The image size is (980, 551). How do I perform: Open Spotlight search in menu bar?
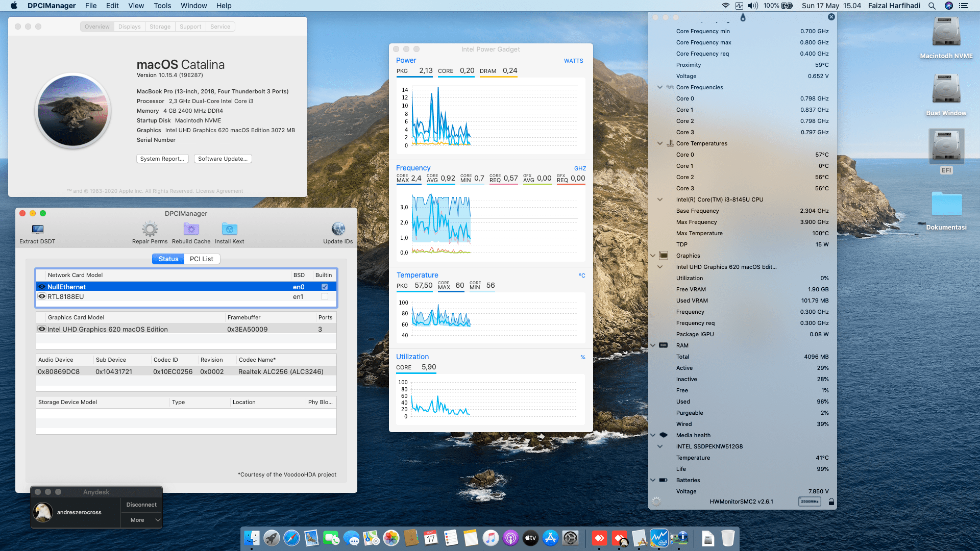click(x=932, y=6)
